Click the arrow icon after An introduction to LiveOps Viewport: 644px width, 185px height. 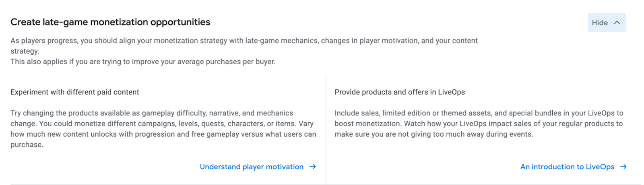(x=623, y=167)
